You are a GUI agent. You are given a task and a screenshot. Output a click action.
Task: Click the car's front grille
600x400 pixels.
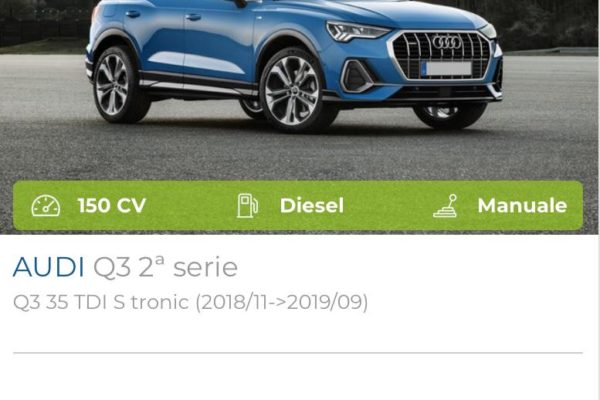[442, 56]
